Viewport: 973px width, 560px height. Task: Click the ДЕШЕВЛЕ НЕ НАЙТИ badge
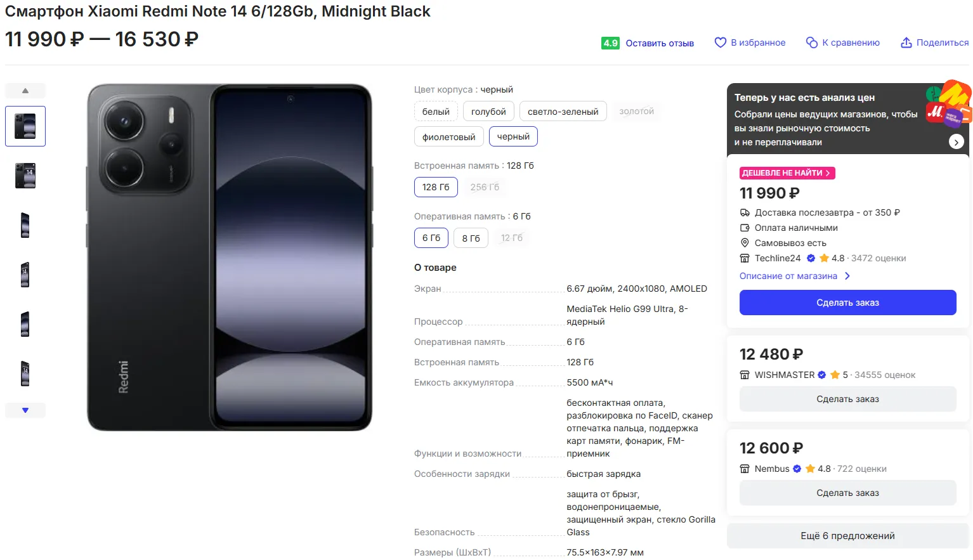[x=787, y=173]
